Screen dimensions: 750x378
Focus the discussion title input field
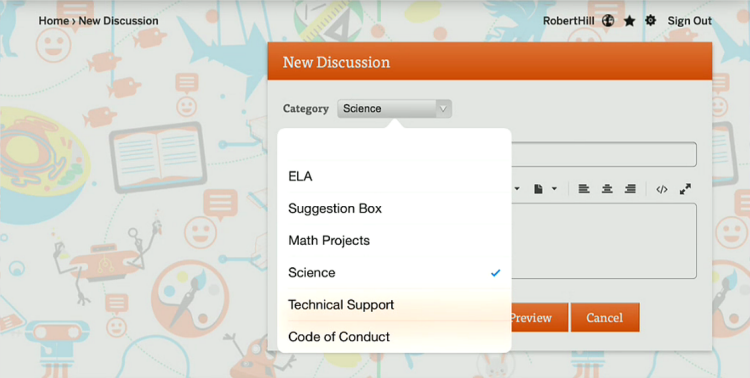pos(604,154)
